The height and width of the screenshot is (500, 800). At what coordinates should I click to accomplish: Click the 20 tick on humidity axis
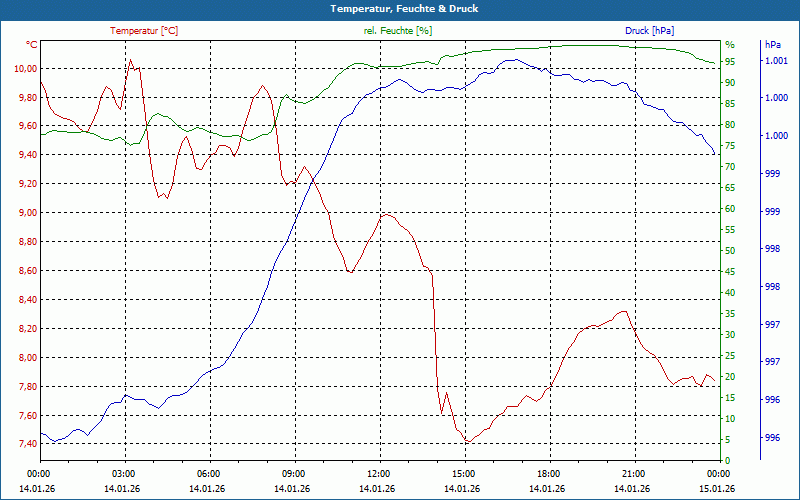[730, 377]
